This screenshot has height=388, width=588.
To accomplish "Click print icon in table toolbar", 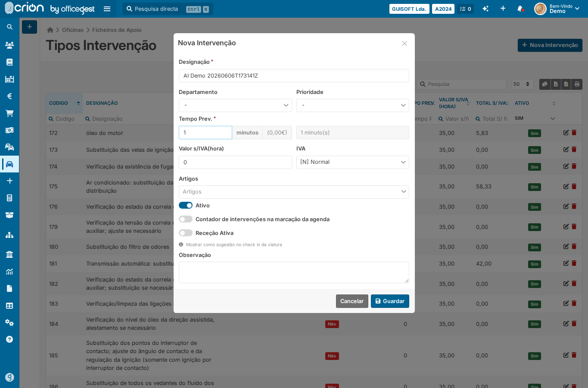I will (577, 84).
